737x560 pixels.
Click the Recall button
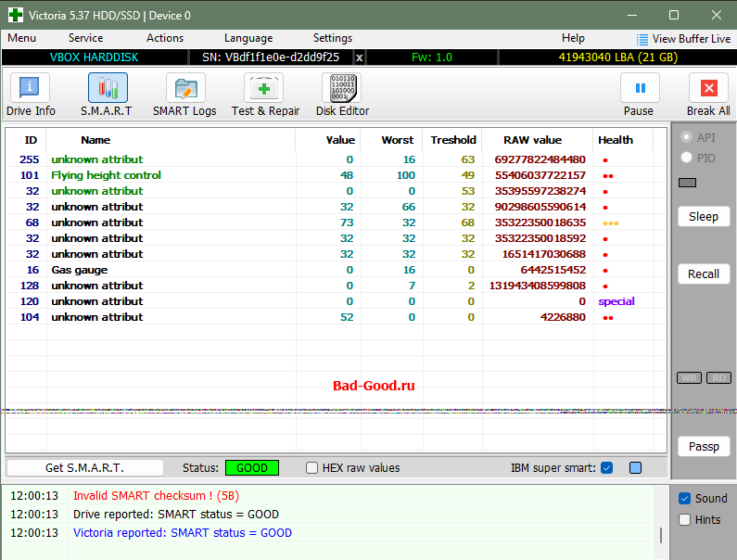704,274
